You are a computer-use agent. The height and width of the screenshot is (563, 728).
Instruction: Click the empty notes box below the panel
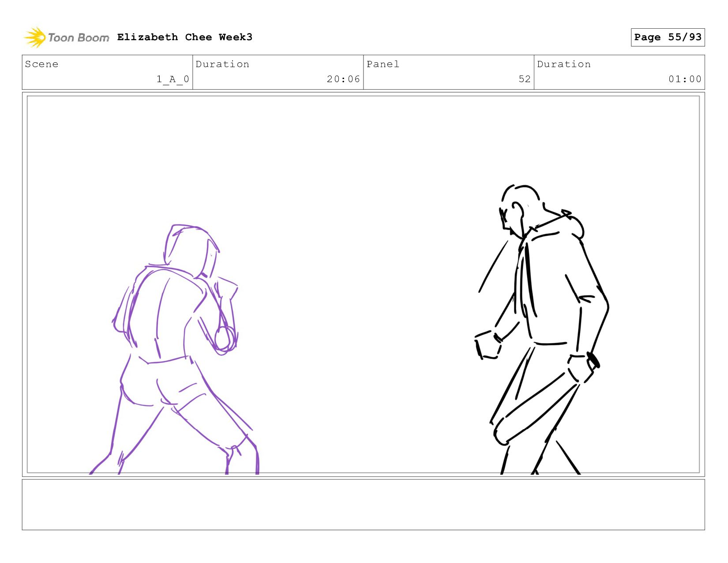coord(363,505)
